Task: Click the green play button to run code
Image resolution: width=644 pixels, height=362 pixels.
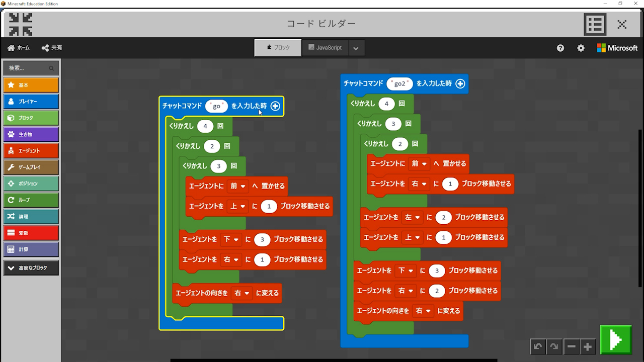Action: 615,340
